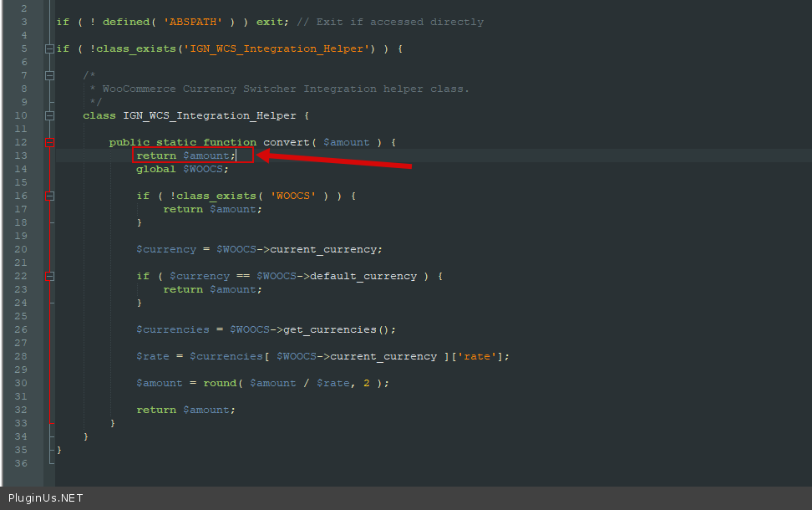Click line number 36 in the gutter
Viewport: 812px width, 510px height.
click(x=21, y=463)
